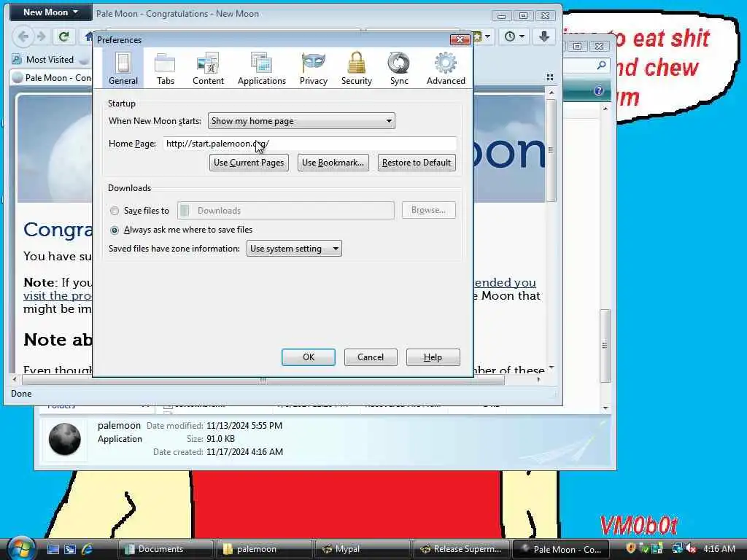Open the Sync preferences pane
Image resolution: width=747 pixels, height=560 pixels.
pyautogui.click(x=399, y=68)
